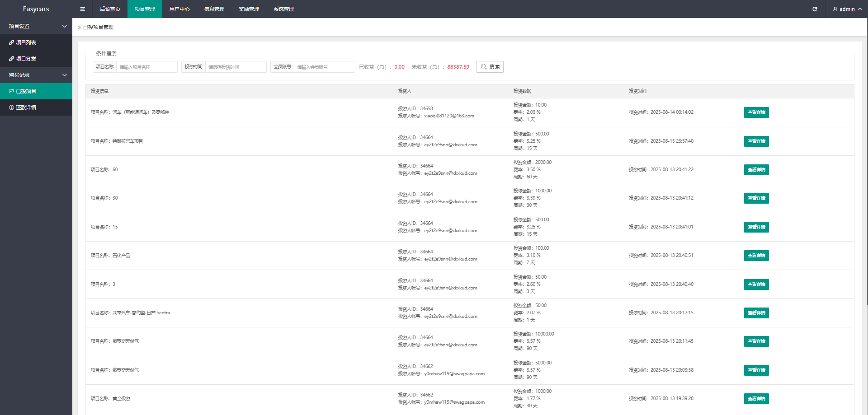Focus the 会员账号 input field
Screen dimensions: 868x415
pyautogui.click(x=324, y=67)
